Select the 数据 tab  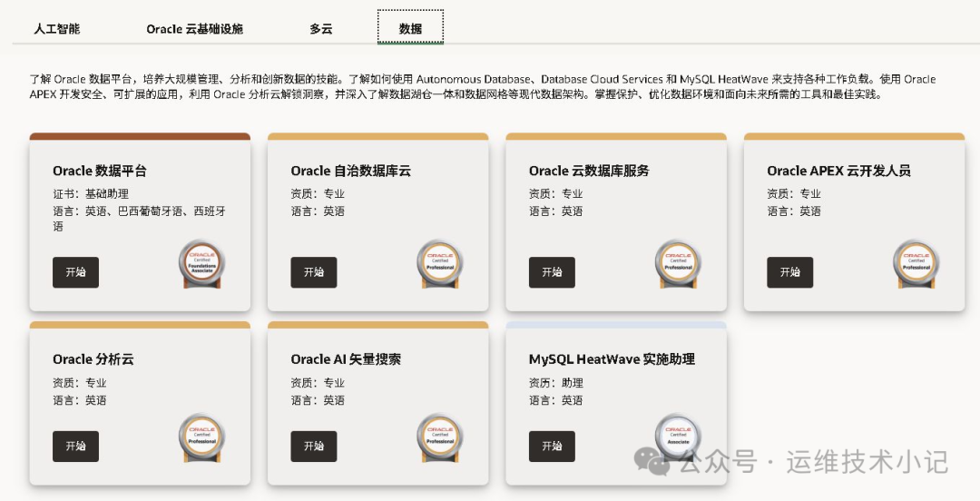(x=411, y=27)
